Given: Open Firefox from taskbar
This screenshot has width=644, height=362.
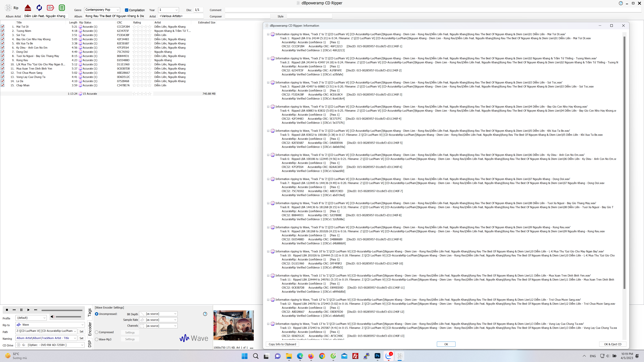Looking at the screenshot, I should coord(311,356).
